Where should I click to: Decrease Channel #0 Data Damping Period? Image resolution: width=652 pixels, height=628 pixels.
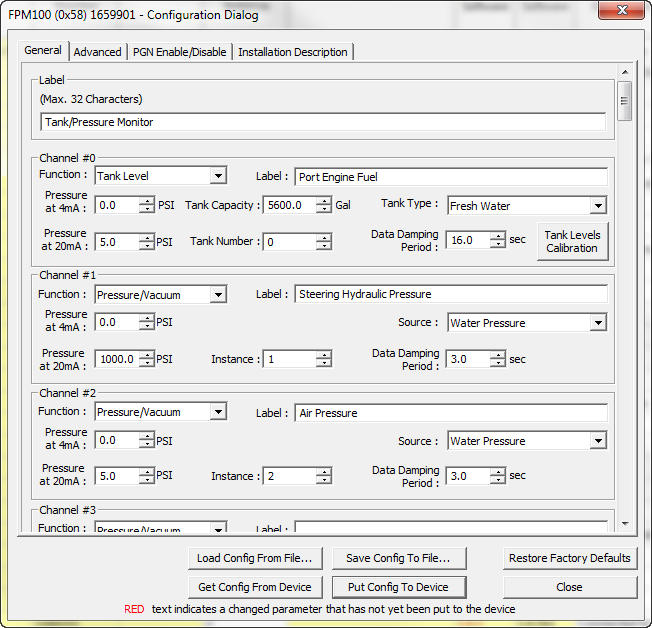click(x=498, y=245)
